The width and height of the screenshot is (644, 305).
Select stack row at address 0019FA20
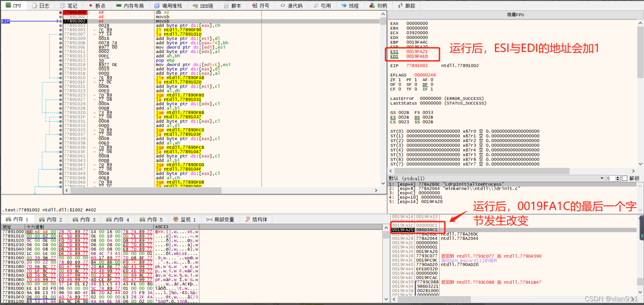(x=514, y=230)
